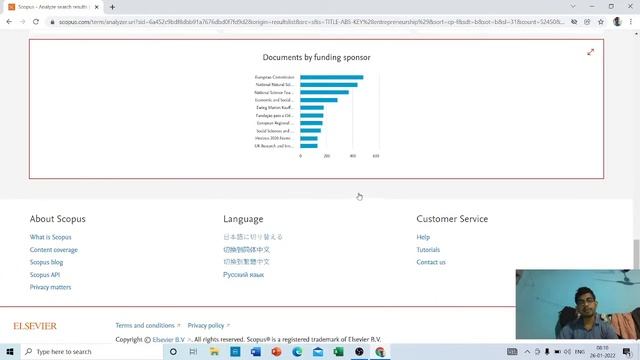This screenshot has width=640, height=360.
Task: Open the footer Privacy policy link
Action: 209,326
